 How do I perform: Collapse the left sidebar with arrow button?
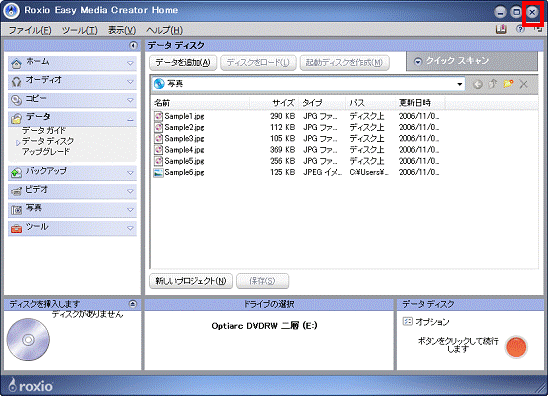click(x=133, y=45)
